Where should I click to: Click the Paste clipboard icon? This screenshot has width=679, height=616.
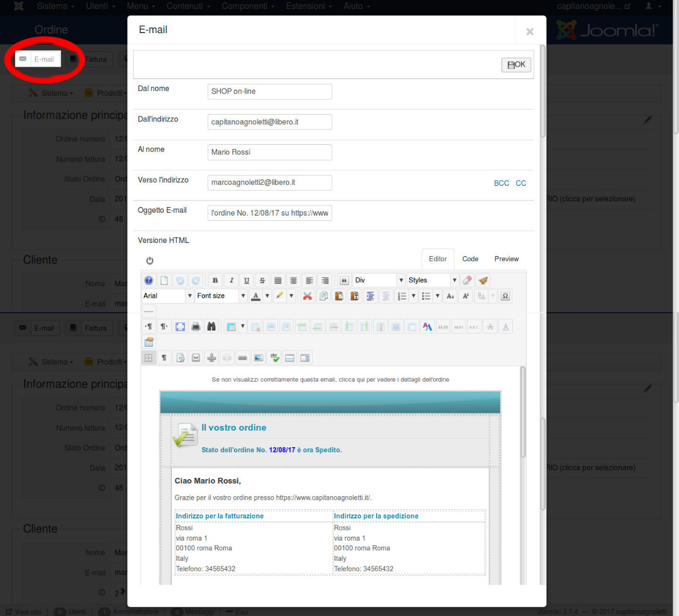pyautogui.click(x=339, y=296)
